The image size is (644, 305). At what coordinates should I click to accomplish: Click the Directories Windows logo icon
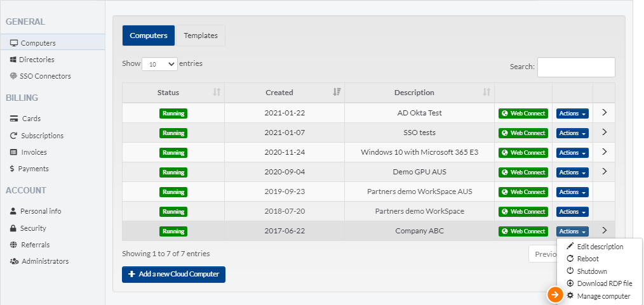pos(13,60)
